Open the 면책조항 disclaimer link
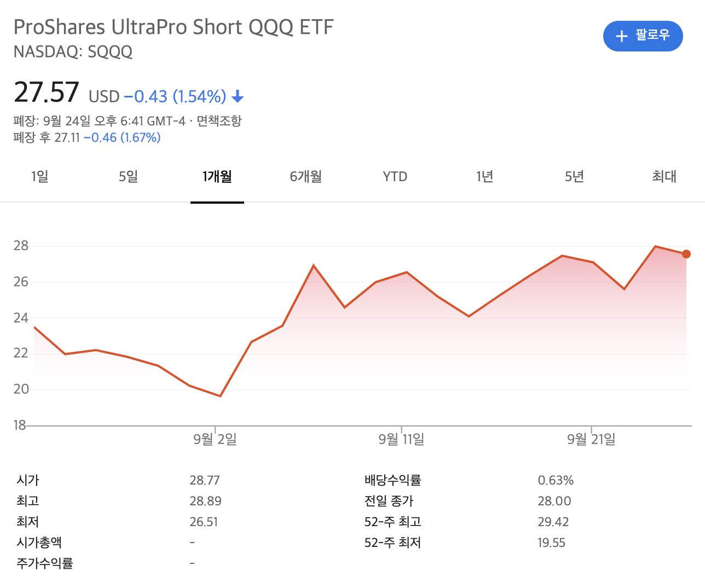Image resolution: width=705 pixels, height=588 pixels. 219,120
